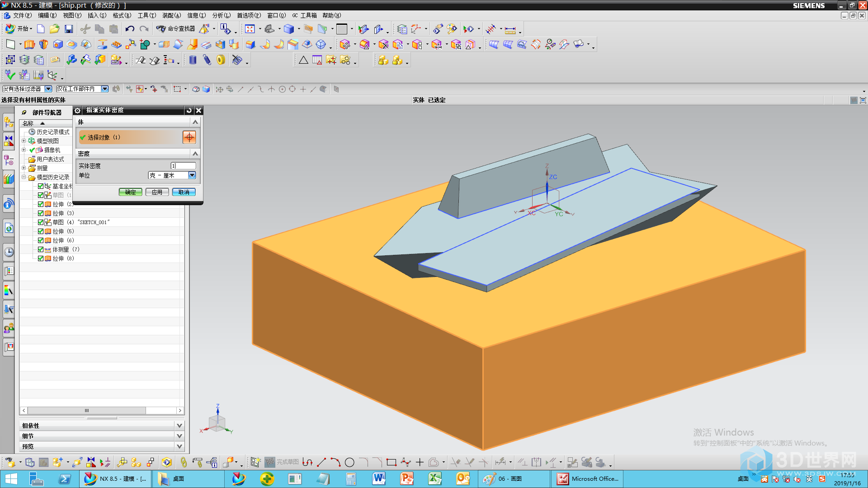Toggle checkbox for 拉伸 (2) feature
Image resolution: width=868 pixels, height=488 pixels.
pyautogui.click(x=41, y=204)
